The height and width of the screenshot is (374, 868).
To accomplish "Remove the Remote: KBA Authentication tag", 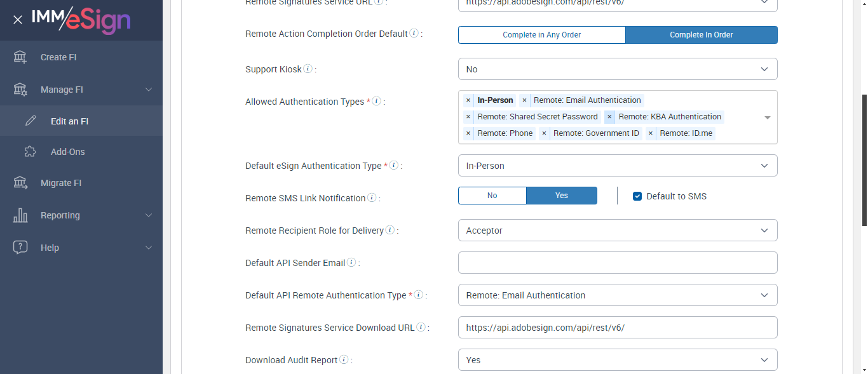I will [x=609, y=117].
